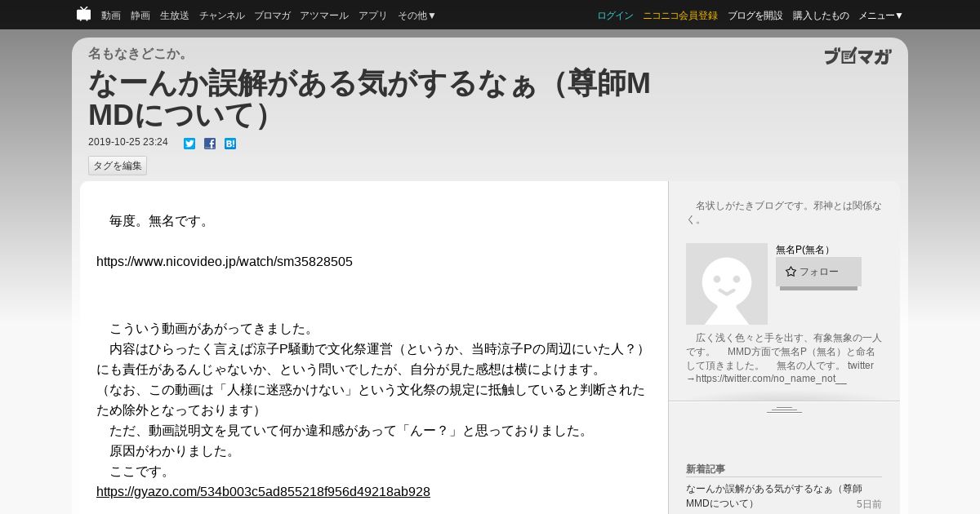
Task: Click the タグを編集 button
Action: point(118,166)
